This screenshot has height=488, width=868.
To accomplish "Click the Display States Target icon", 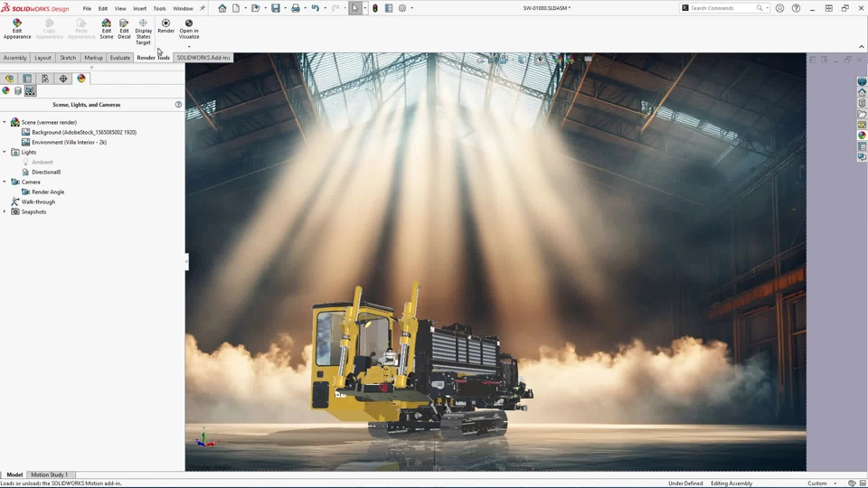I will 143,32.
